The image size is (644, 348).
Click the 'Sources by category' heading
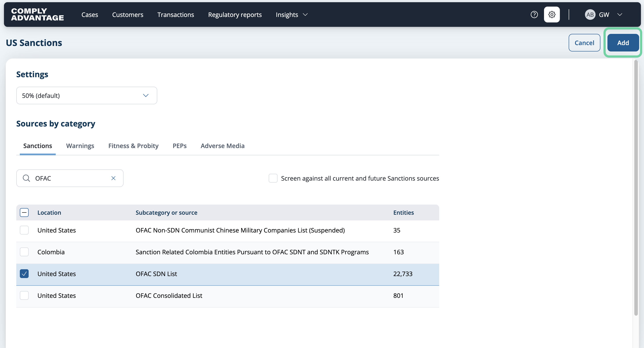pyautogui.click(x=56, y=124)
